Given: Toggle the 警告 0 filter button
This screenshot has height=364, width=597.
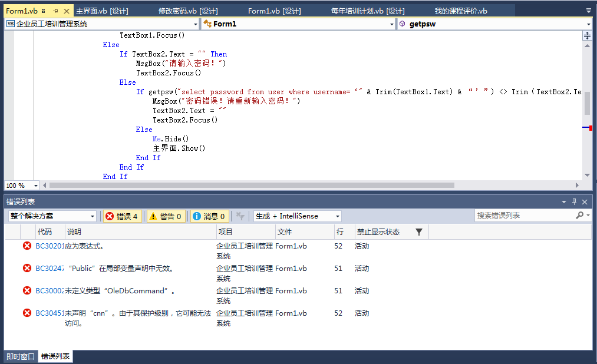Looking at the screenshot, I should click(166, 216).
